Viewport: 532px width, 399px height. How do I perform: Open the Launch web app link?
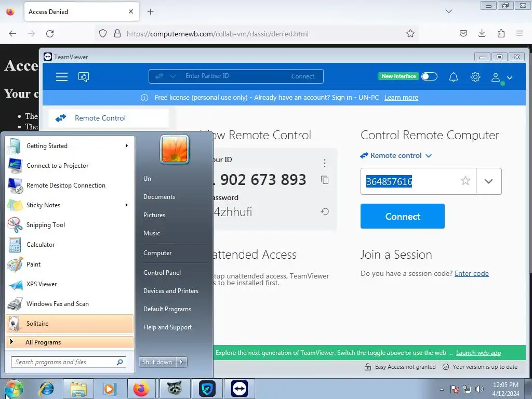click(x=478, y=353)
